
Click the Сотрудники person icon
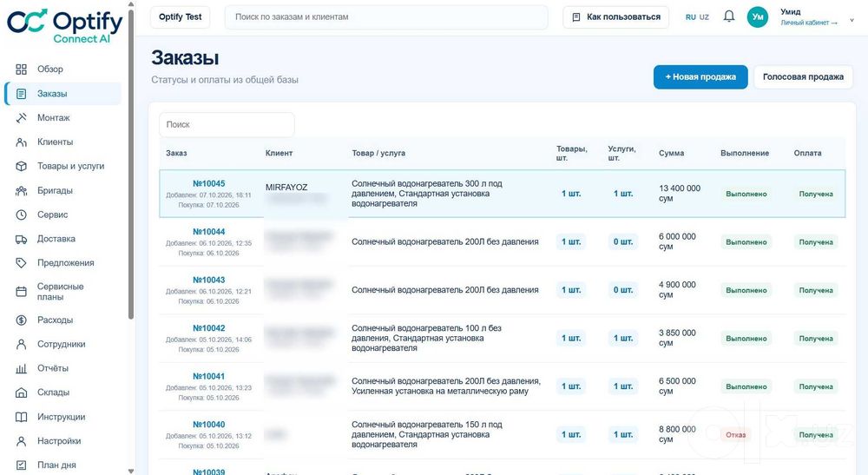pos(21,345)
